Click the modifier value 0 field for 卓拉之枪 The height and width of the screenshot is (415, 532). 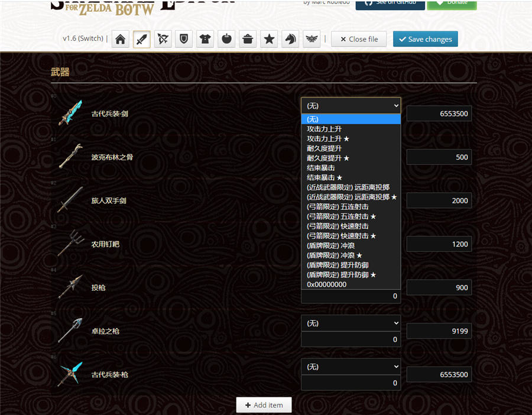[351, 339]
